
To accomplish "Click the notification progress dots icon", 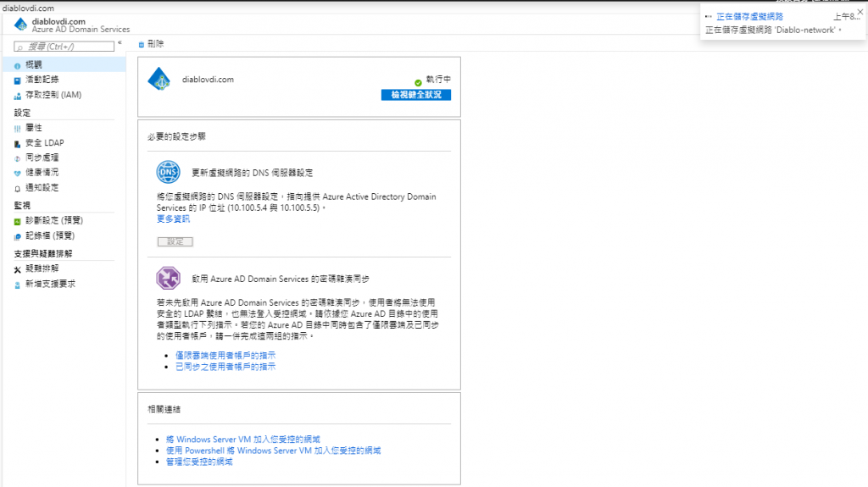I will tap(708, 17).
